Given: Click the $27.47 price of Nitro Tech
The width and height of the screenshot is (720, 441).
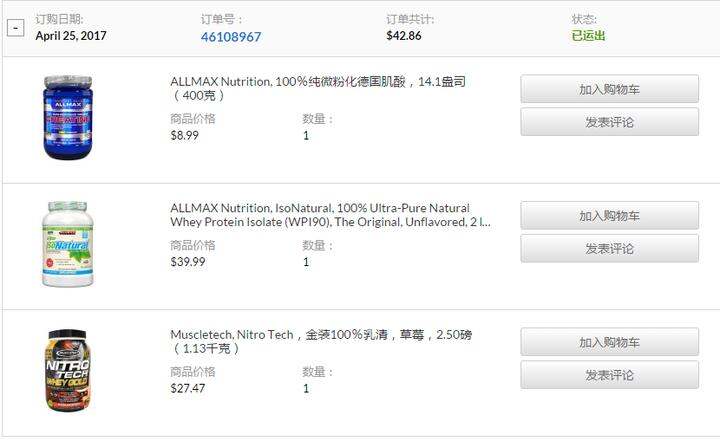Looking at the screenshot, I should (x=188, y=388).
